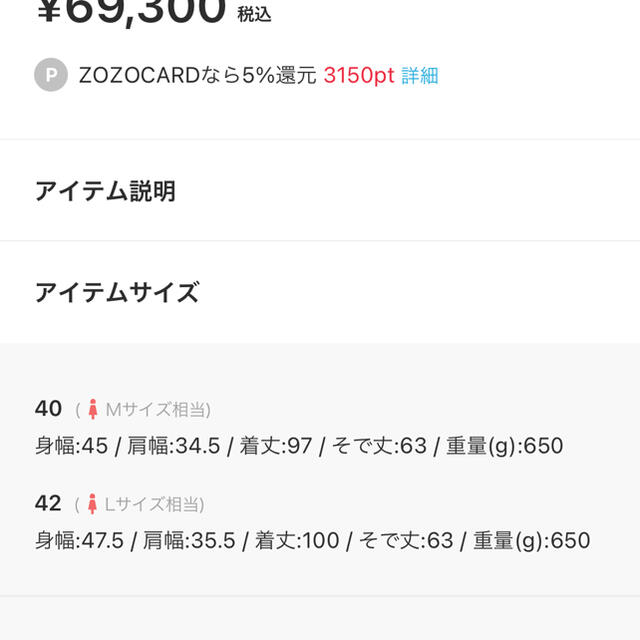
Task: Click 肩幅:35.5 measurement in size 42
Action: [x=189, y=540]
